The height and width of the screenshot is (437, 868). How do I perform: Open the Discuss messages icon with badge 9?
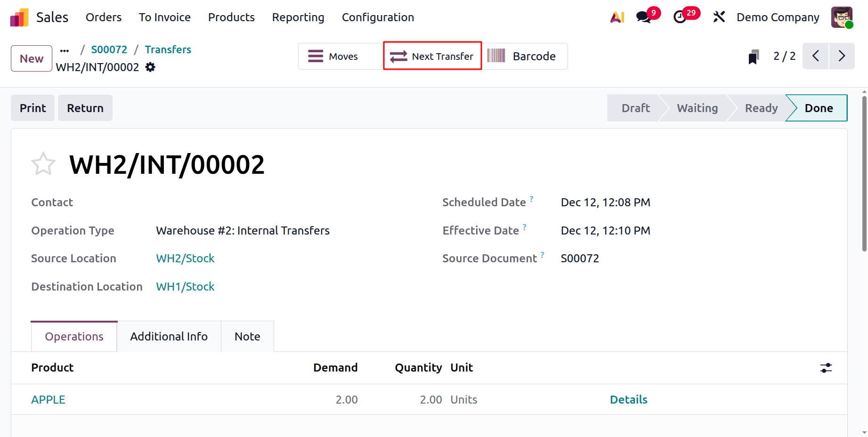pos(642,17)
